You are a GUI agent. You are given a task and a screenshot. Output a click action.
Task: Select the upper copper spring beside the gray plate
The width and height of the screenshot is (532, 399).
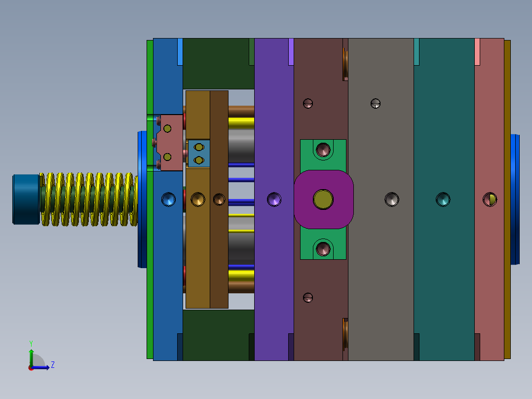pos(345,64)
